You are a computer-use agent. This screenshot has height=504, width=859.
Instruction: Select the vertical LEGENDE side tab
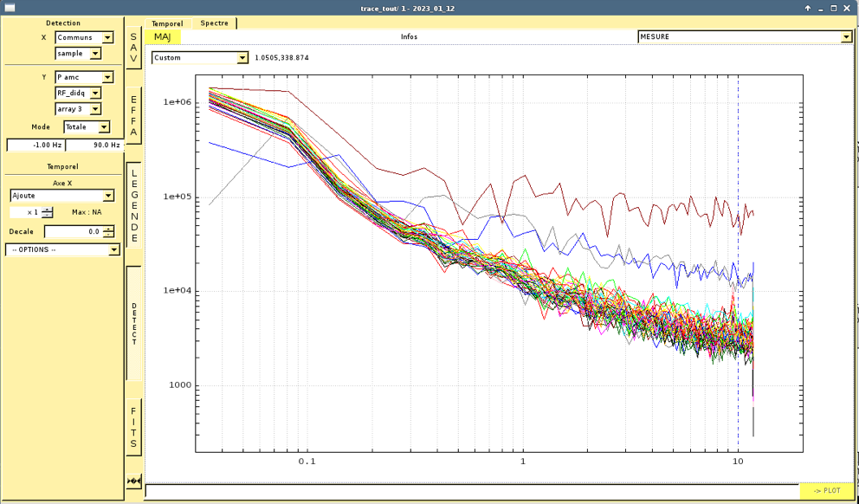(x=134, y=205)
